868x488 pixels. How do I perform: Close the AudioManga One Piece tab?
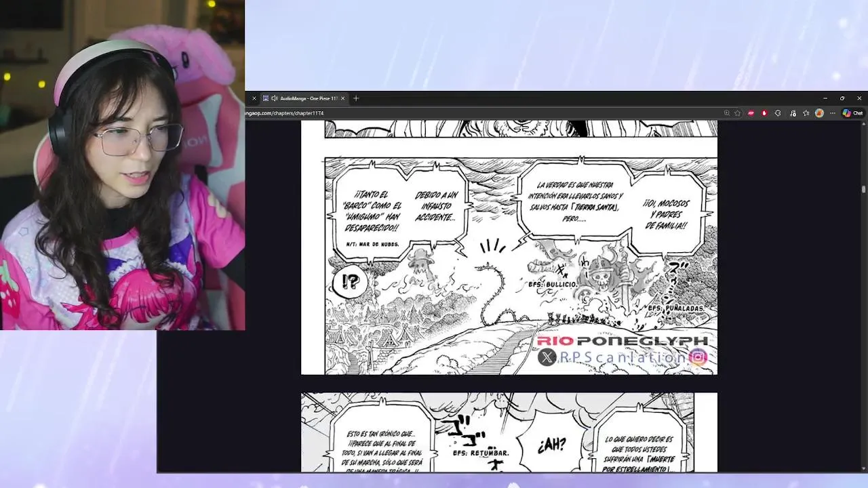pyautogui.click(x=342, y=98)
